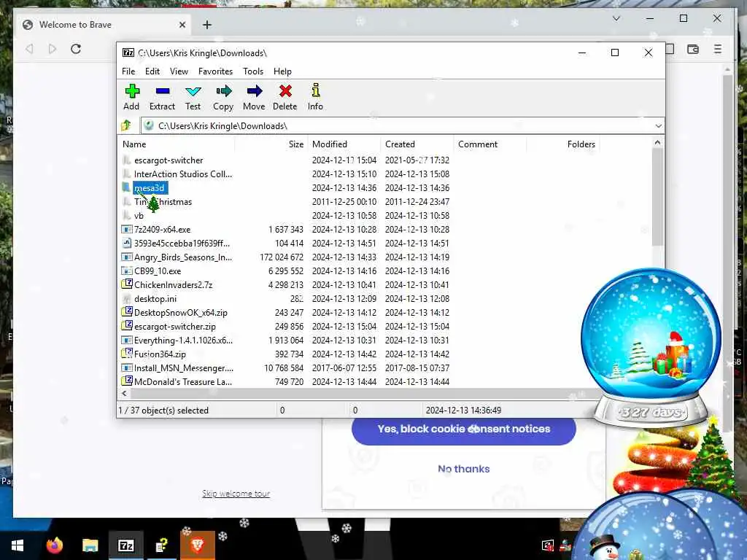Open Brave hamburger main menu

(x=718, y=49)
